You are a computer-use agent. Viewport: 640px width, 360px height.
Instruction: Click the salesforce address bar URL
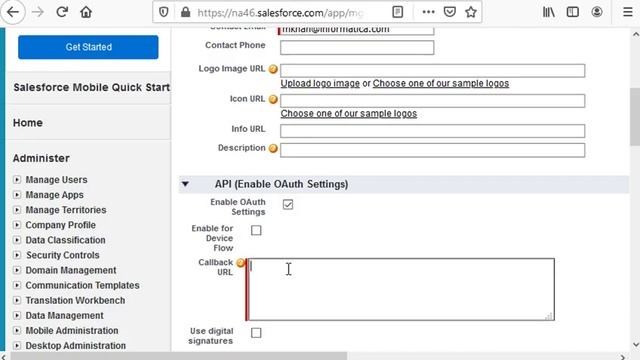tap(279, 13)
